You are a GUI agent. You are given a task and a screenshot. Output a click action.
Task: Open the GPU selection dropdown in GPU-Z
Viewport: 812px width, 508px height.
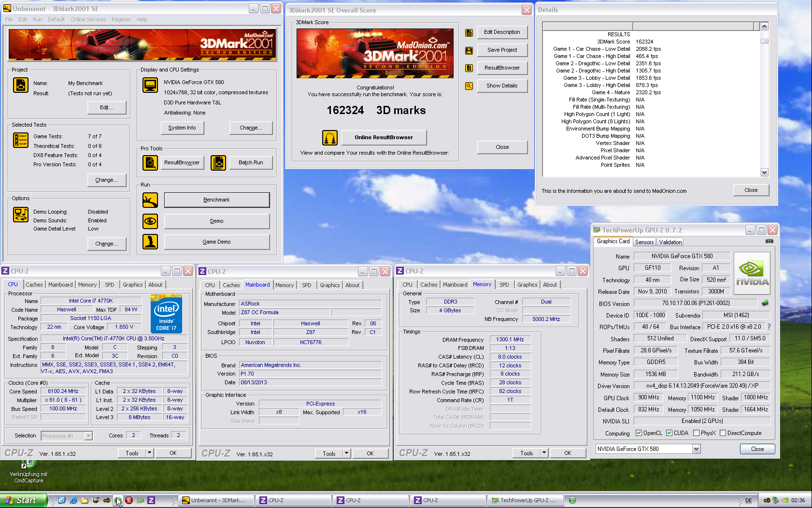click(696, 449)
